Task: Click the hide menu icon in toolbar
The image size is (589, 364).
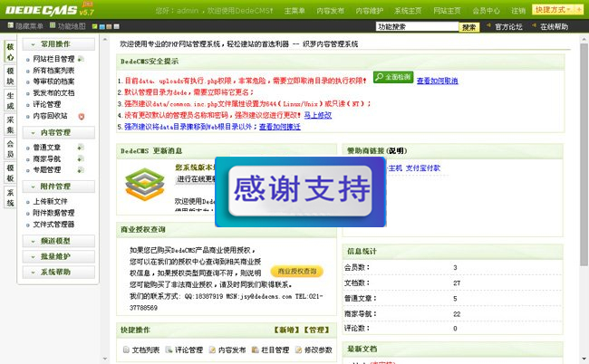Action: point(11,25)
